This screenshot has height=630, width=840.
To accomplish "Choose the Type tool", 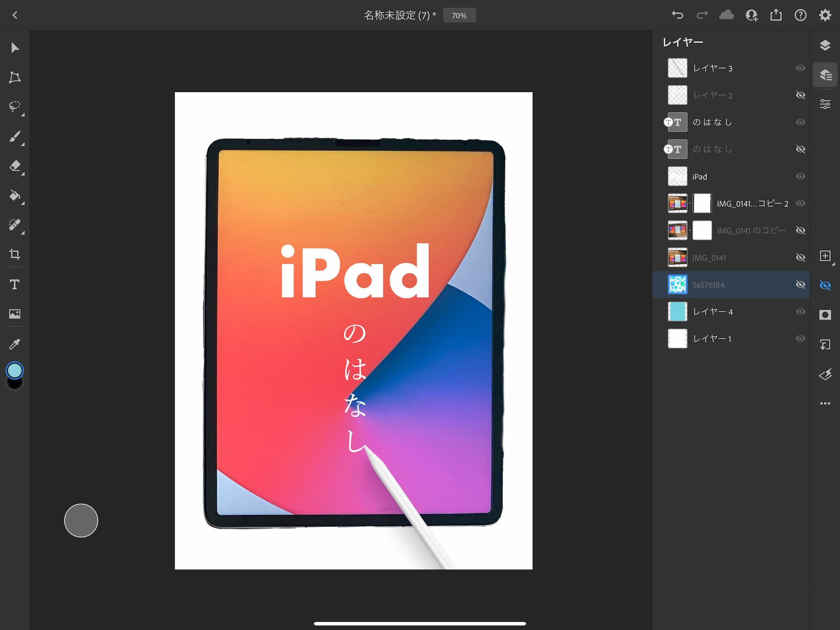I will 15,285.
